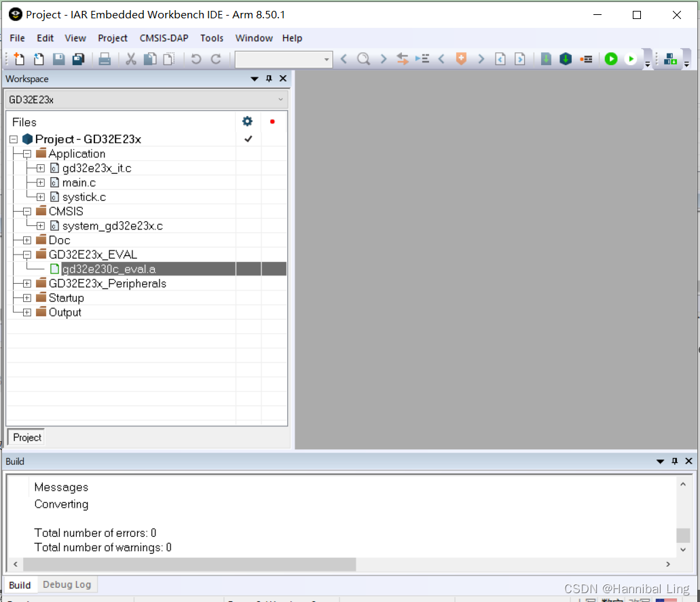Click the Make icon with dark hexagon
This screenshot has width=700, height=602.
(566, 59)
